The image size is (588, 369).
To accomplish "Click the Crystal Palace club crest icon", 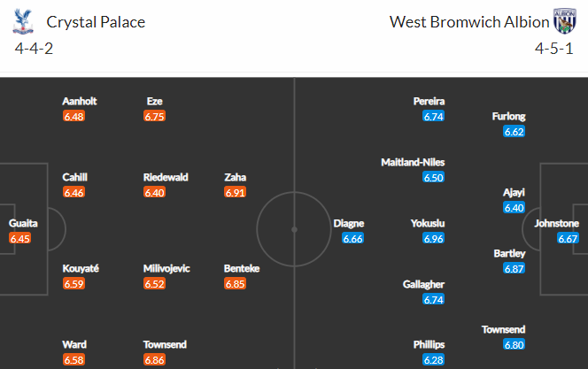I will pos(23,22).
